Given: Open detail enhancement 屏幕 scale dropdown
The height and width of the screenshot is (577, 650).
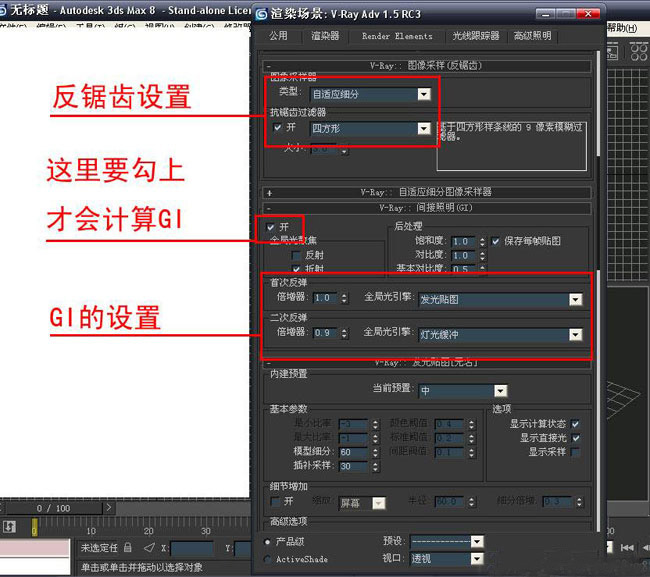Looking at the screenshot, I should click(379, 503).
